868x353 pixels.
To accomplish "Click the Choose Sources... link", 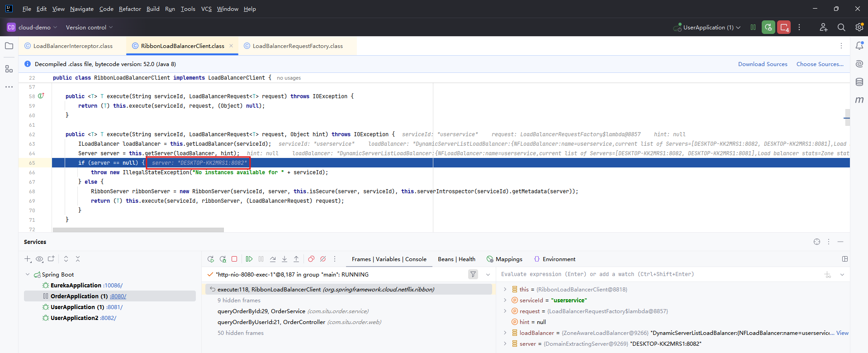I will (x=820, y=64).
